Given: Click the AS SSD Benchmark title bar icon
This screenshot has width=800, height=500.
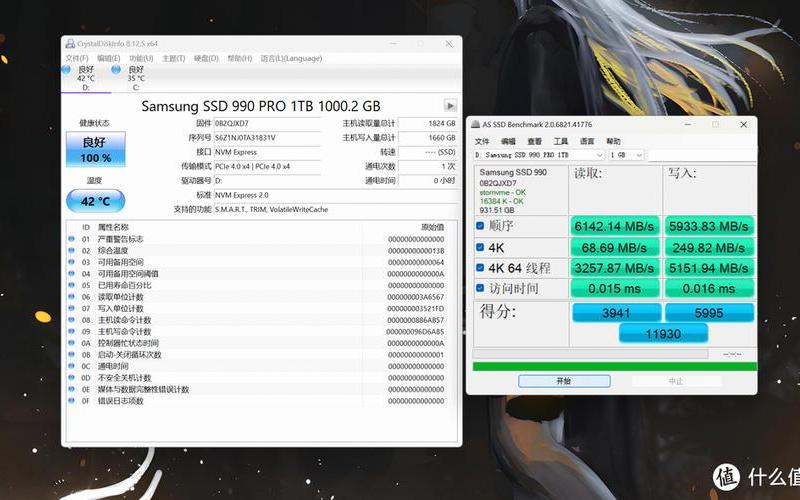Looking at the screenshot, I should (x=476, y=124).
